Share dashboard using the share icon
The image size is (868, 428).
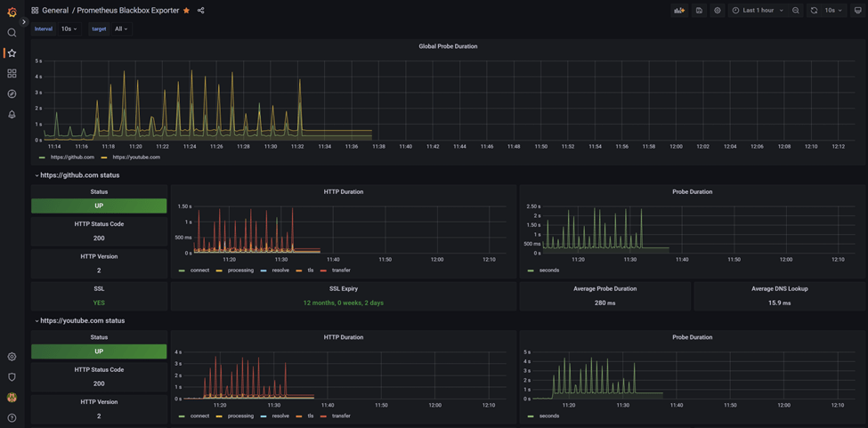200,11
